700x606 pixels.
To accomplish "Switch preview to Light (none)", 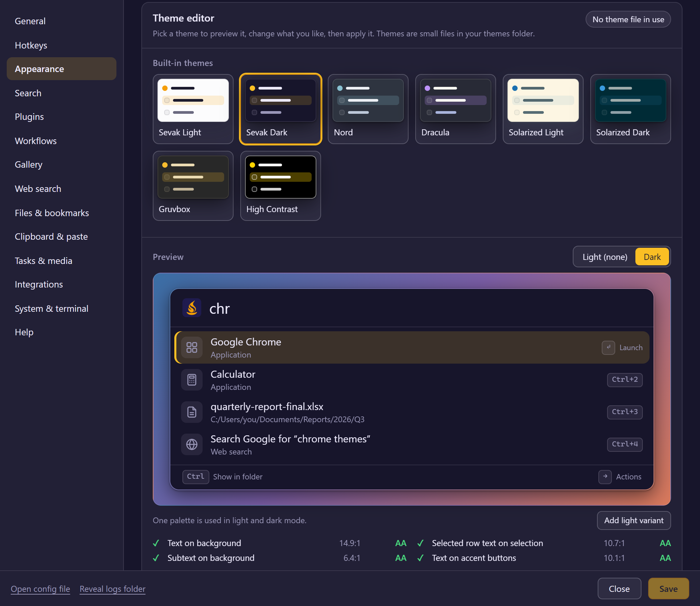I will point(605,257).
